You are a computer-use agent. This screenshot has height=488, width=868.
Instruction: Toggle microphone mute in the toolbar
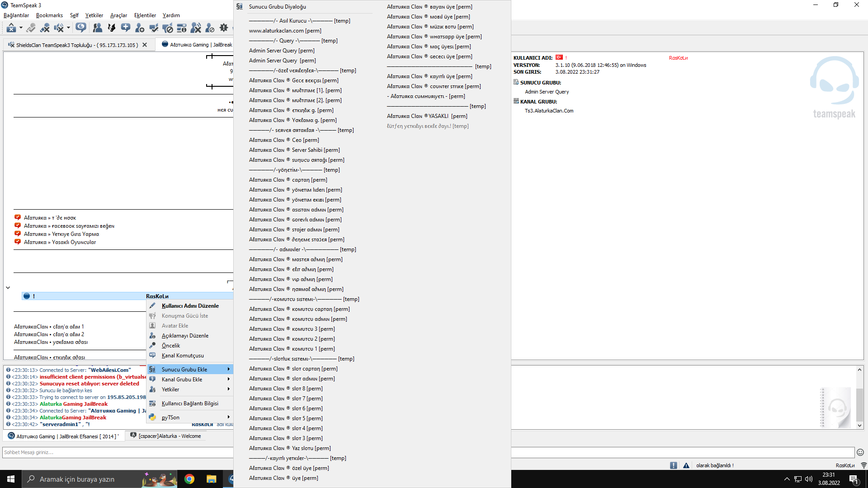(45, 28)
